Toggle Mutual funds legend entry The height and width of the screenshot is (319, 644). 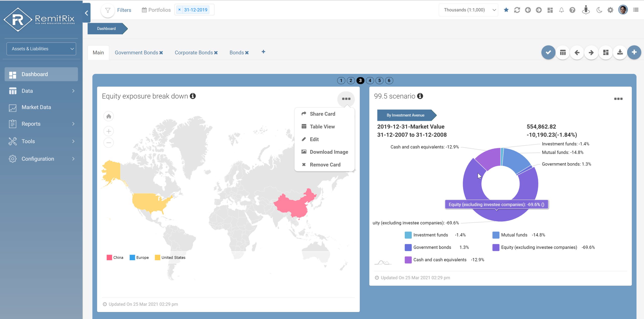(x=514, y=235)
